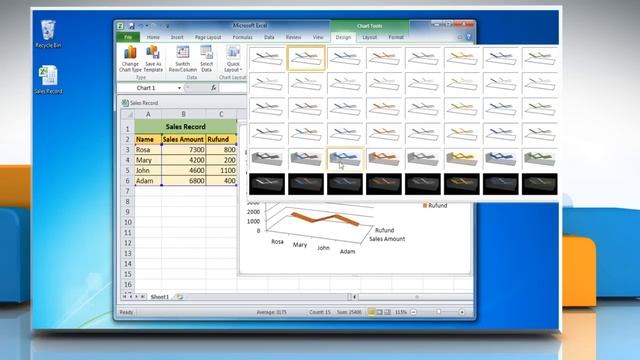
Task: Click the zoom in plus button
Action: pos(462,312)
